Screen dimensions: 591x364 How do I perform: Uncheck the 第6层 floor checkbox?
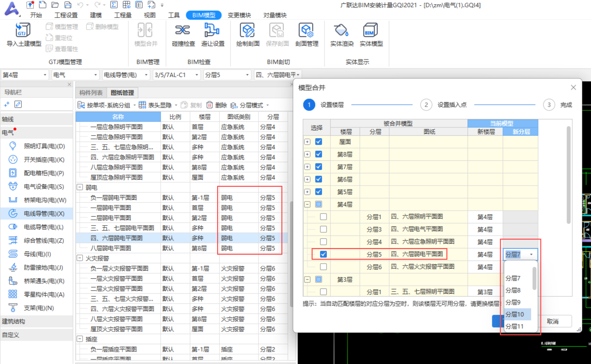319,179
